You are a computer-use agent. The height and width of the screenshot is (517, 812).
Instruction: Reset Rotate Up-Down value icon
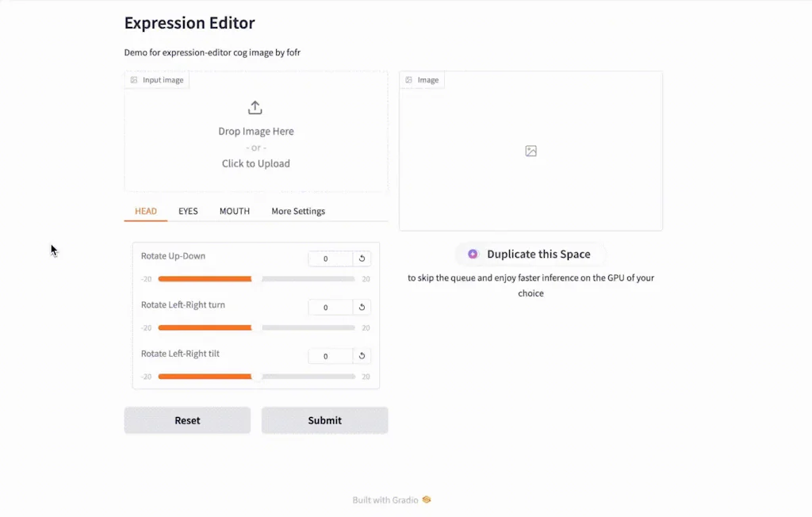[x=362, y=258]
